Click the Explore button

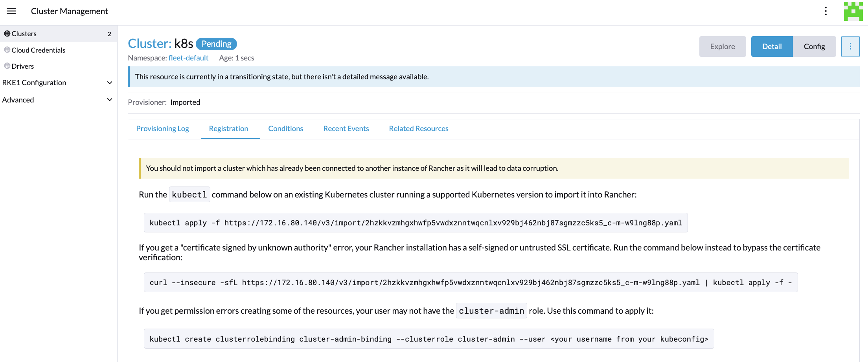pyautogui.click(x=723, y=46)
